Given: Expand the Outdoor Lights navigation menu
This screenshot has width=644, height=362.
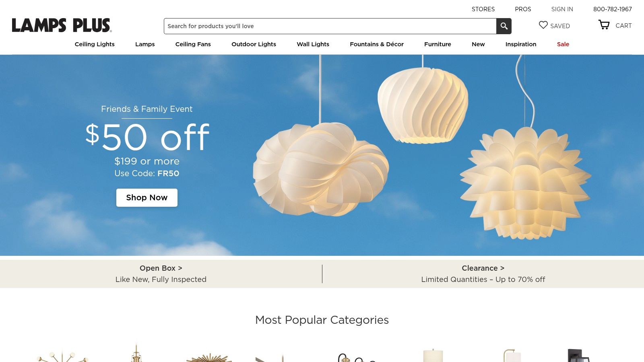Looking at the screenshot, I should tap(254, 44).
